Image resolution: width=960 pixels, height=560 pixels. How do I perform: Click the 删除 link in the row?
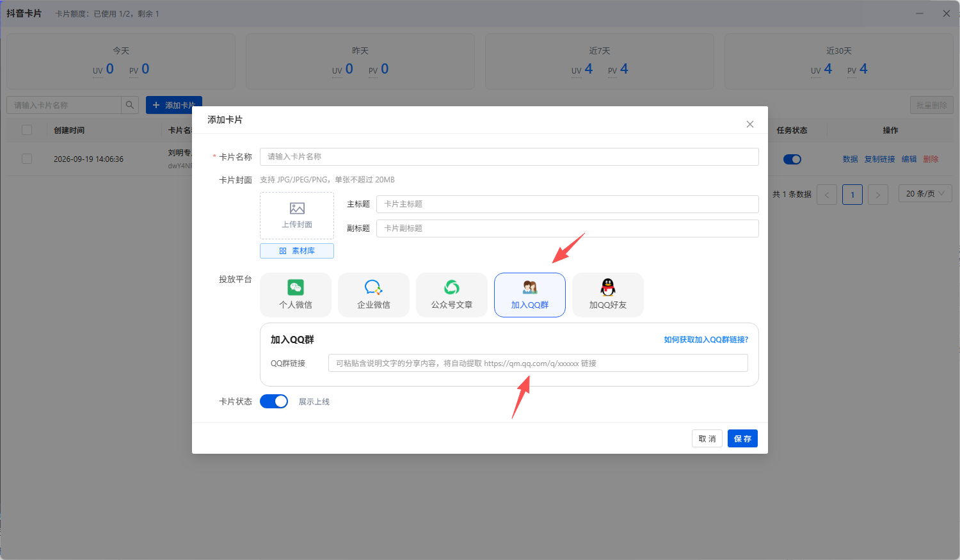(931, 159)
